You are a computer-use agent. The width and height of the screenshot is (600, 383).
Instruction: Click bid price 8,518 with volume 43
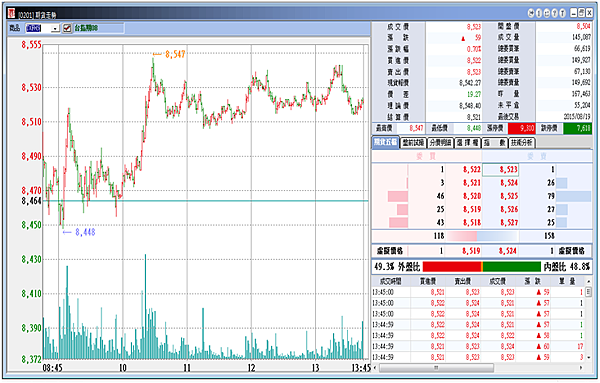(472, 222)
